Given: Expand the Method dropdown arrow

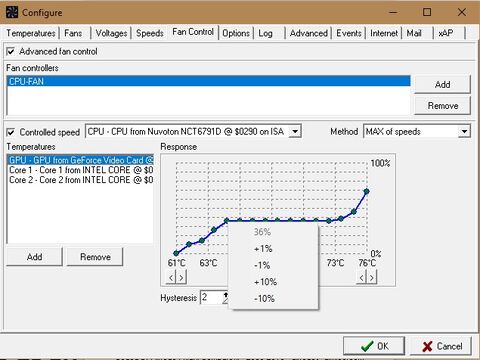Looking at the screenshot, I should 464,131.
